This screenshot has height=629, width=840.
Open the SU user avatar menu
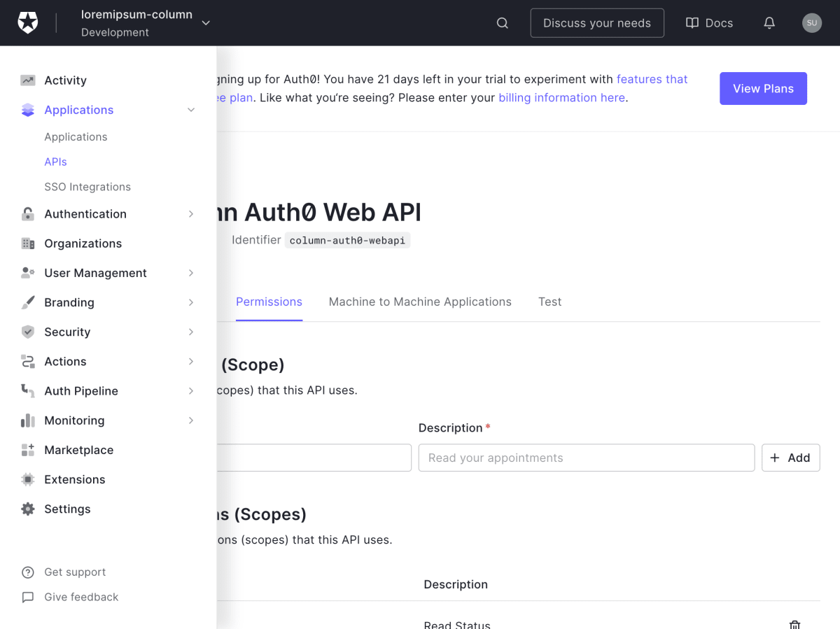pos(812,23)
